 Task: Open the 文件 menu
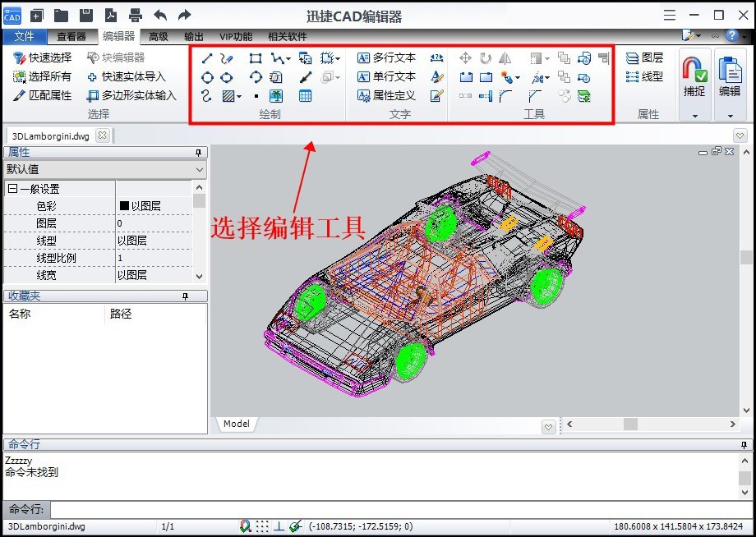point(25,36)
